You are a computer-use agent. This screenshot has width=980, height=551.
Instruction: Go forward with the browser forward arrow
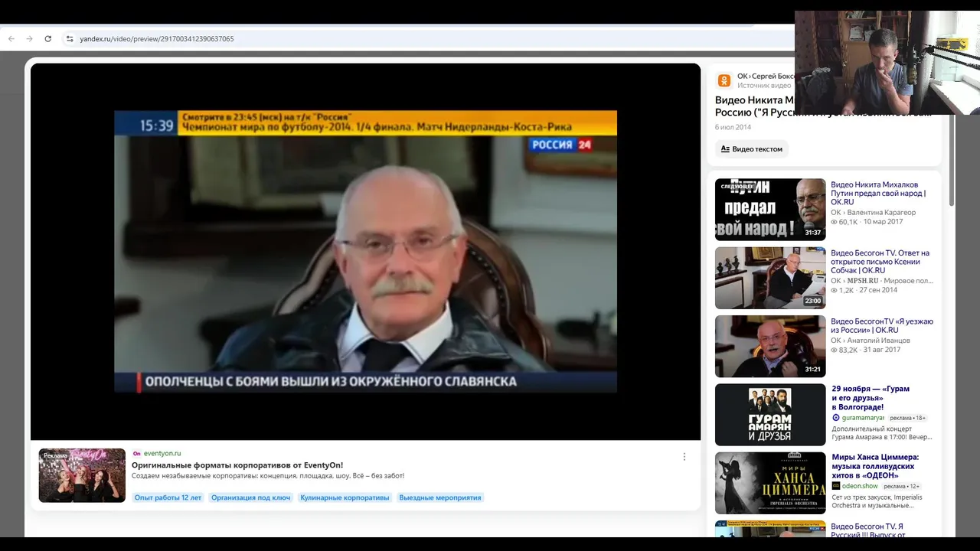coord(29,39)
